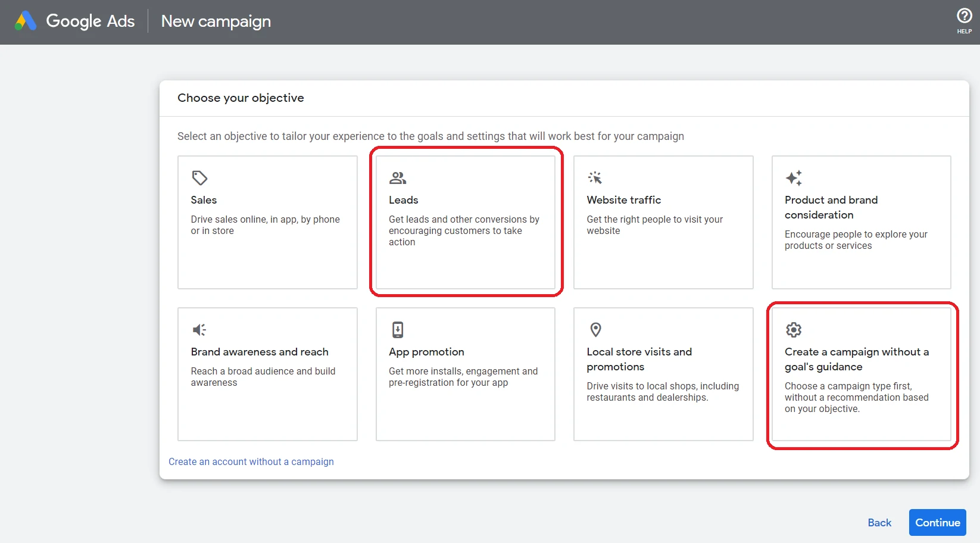Pick Local store visits and promotions title
980x543 pixels.
pos(639,359)
